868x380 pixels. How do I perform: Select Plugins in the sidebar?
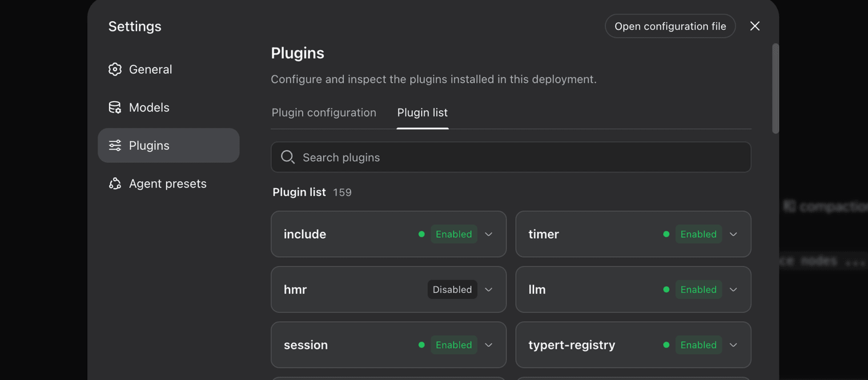point(168,145)
